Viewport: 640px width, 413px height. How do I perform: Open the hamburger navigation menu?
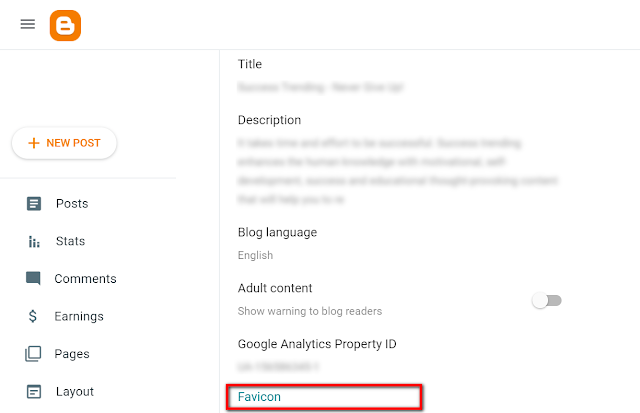pyautogui.click(x=28, y=24)
